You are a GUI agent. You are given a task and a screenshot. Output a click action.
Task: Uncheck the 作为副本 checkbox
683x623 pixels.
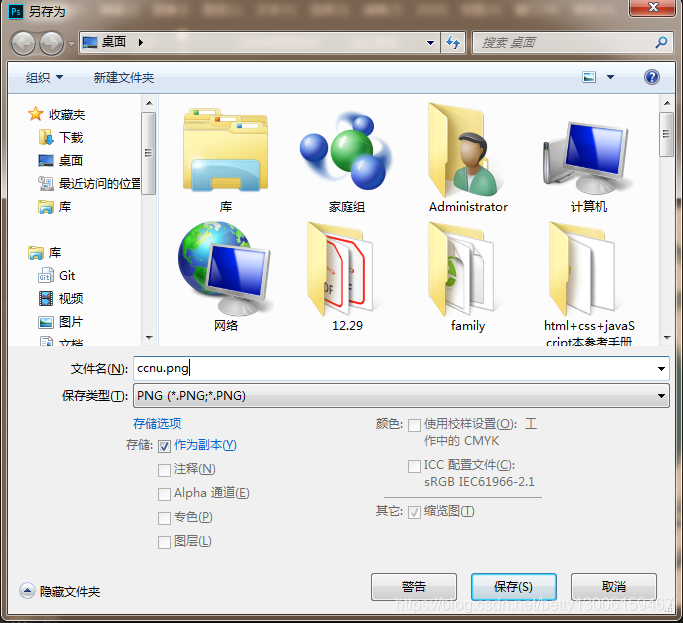[x=164, y=446]
